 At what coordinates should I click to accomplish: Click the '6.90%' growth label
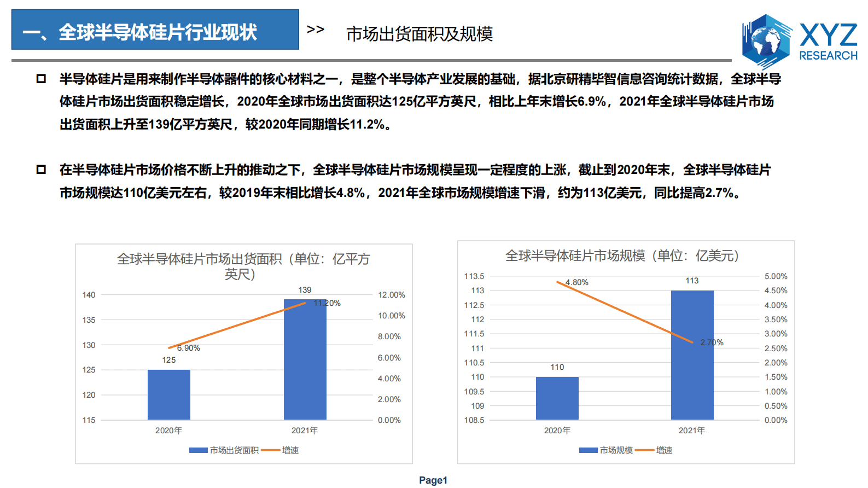189,348
